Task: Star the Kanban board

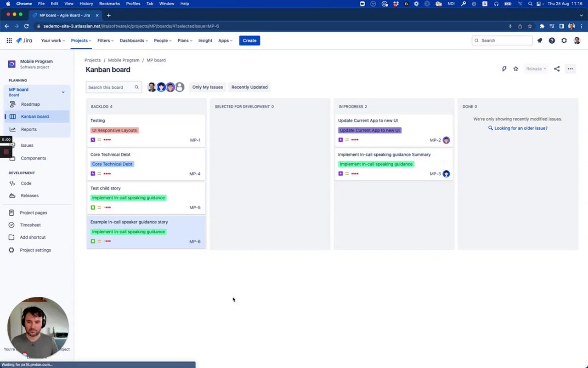Action: [516, 69]
